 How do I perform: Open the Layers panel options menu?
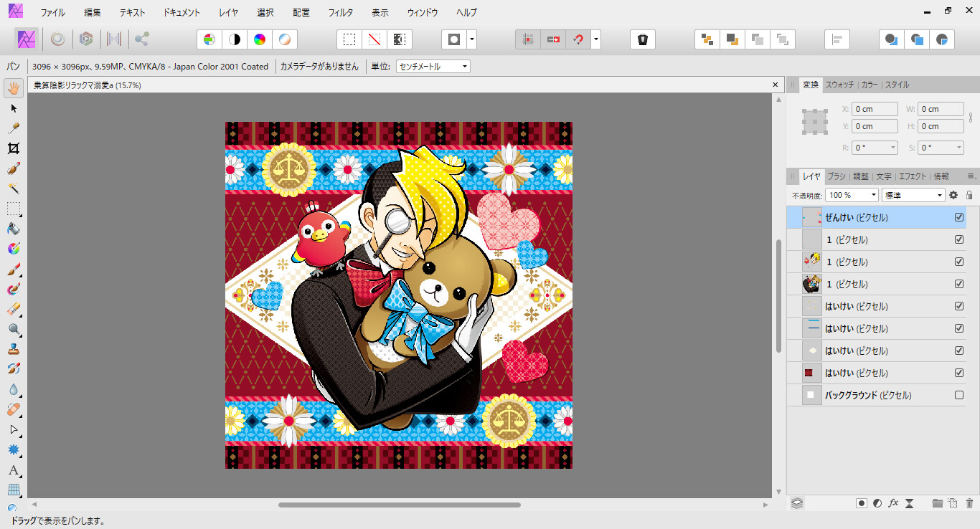(x=972, y=176)
